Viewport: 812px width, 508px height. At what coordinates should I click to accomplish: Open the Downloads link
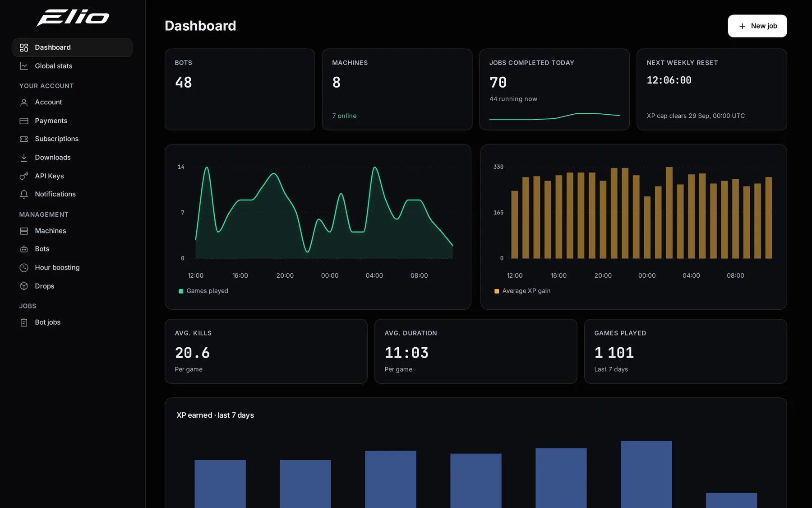pos(72,158)
